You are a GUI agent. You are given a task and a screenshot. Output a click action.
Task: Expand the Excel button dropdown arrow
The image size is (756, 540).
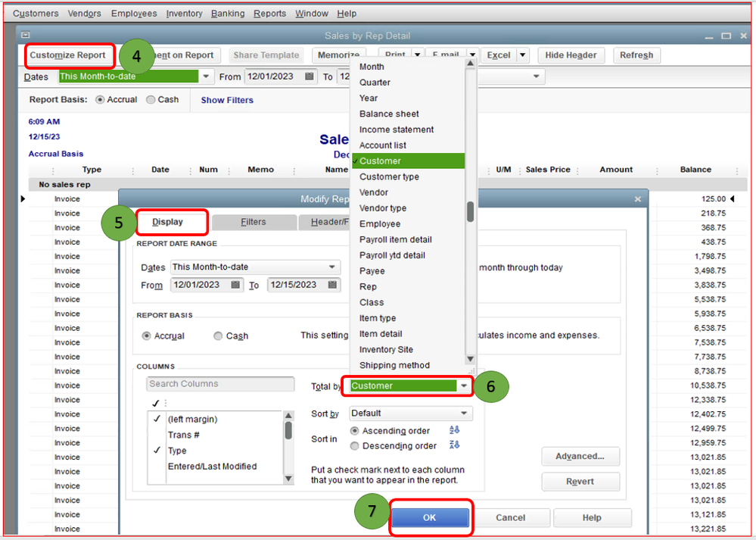click(x=523, y=55)
